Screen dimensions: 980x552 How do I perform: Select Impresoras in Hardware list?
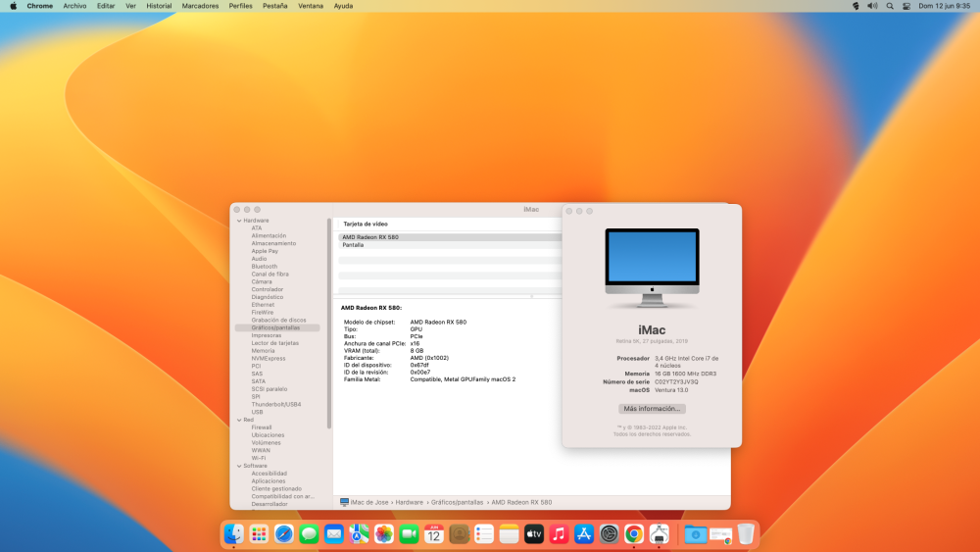pyautogui.click(x=267, y=335)
